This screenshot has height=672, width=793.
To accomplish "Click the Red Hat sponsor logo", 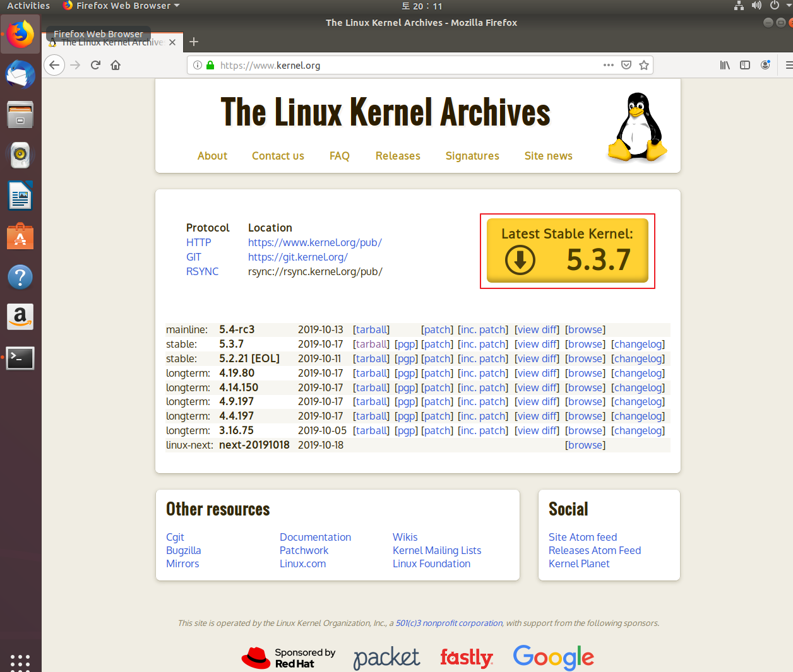I will point(289,657).
